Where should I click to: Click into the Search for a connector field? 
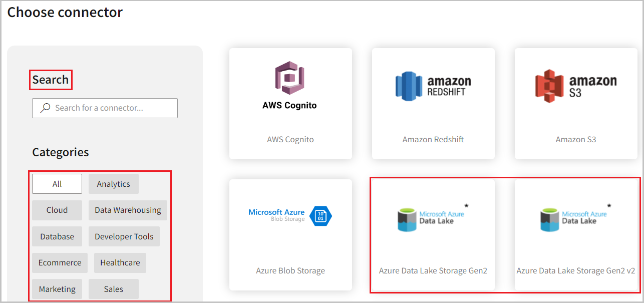[x=105, y=108]
